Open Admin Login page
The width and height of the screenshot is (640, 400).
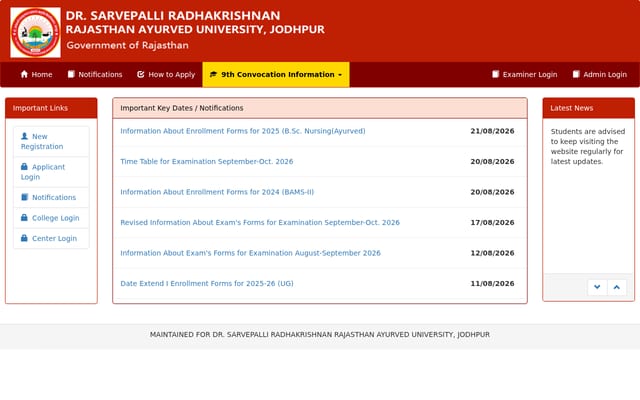pyautogui.click(x=600, y=74)
